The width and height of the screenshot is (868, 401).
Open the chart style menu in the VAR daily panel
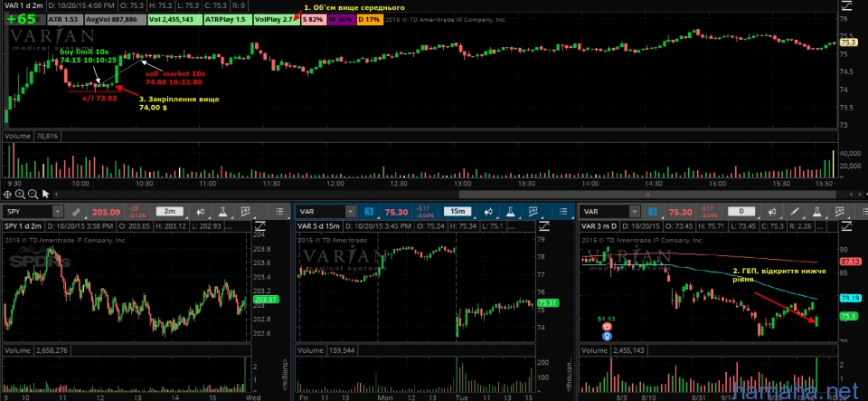coord(773,212)
